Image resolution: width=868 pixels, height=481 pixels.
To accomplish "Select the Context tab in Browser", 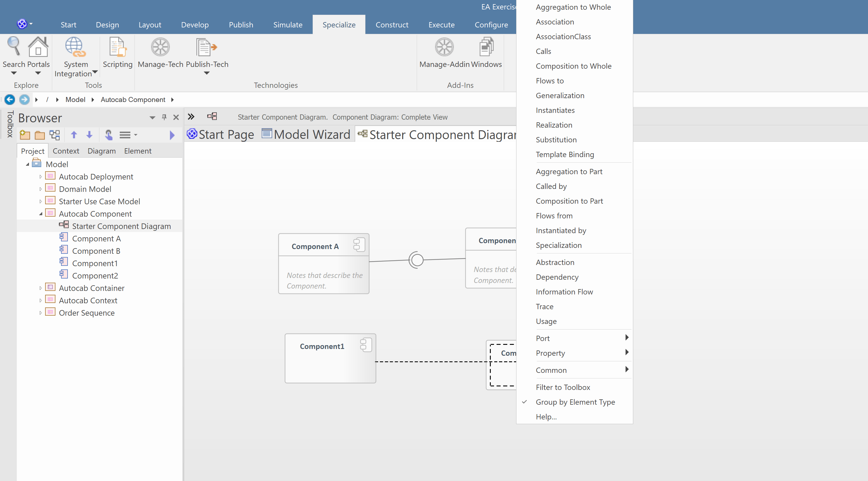I will (66, 151).
